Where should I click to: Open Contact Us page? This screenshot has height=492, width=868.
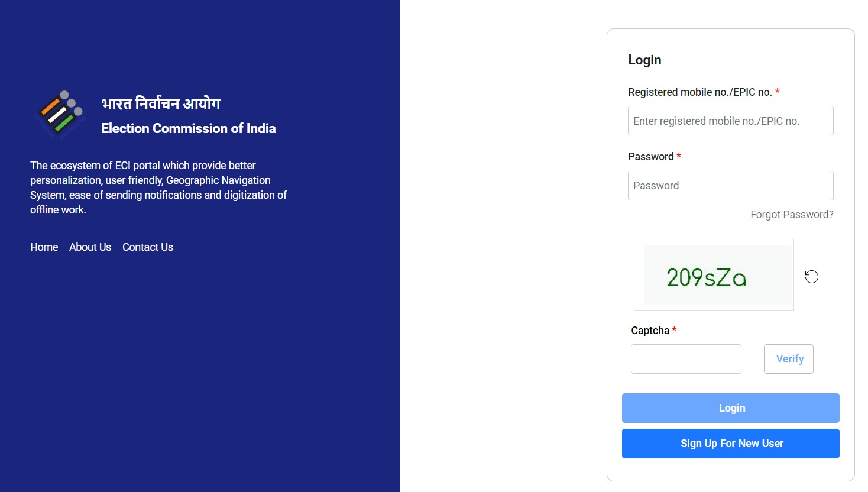(x=147, y=247)
